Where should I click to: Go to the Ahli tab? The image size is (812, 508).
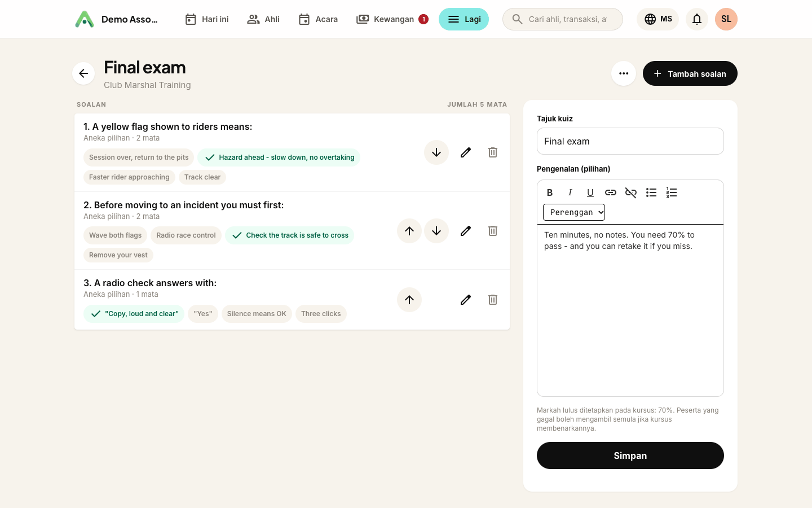pyautogui.click(x=263, y=19)
